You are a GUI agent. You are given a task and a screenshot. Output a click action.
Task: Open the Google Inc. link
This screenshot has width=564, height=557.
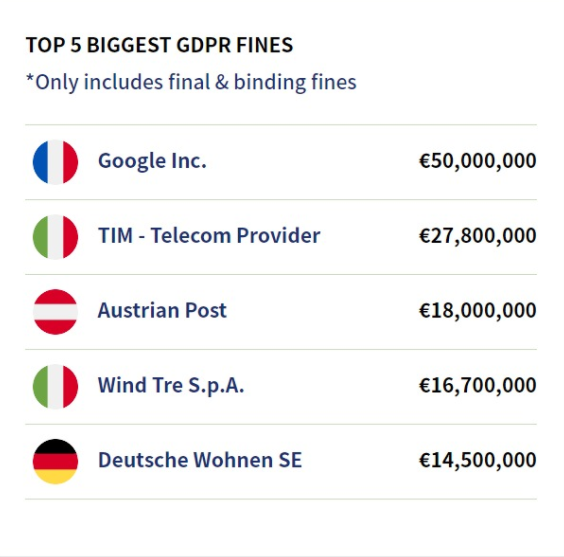pyautogui.click(x=152, y=161)
